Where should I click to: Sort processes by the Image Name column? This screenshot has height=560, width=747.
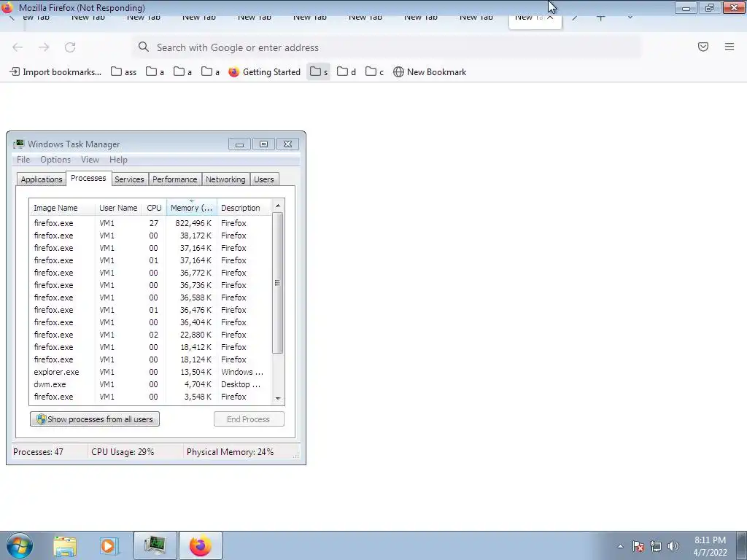point(62,208)
